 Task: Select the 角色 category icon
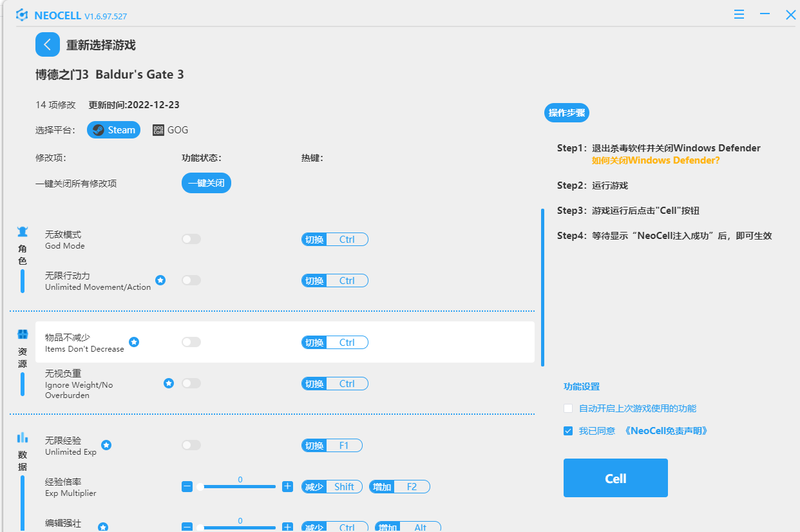point(23,232)
